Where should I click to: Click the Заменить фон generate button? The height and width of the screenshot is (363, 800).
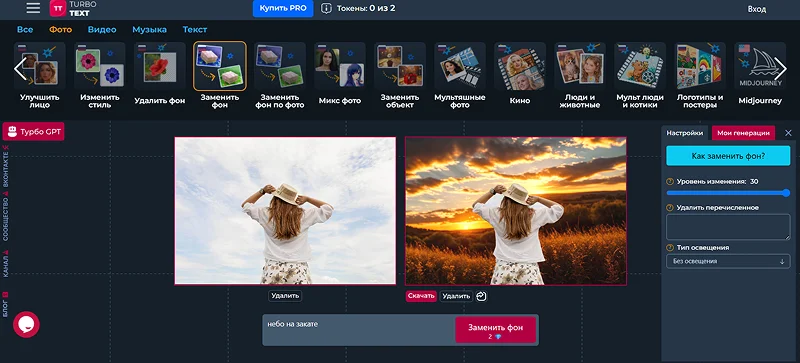pos(495,330)
